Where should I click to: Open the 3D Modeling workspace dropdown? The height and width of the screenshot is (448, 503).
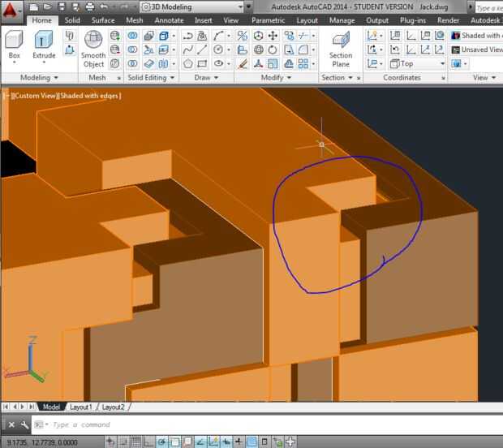pyautogui.click(x=192, y=6)
